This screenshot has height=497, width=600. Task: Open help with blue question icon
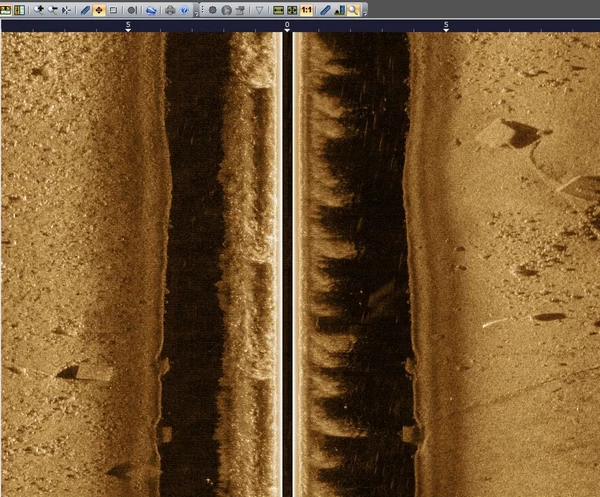(x=184, y=10)
